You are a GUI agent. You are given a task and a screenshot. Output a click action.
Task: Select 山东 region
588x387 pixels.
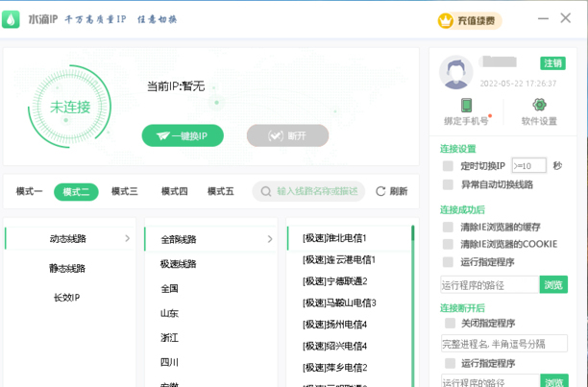[x=169, y=313]
